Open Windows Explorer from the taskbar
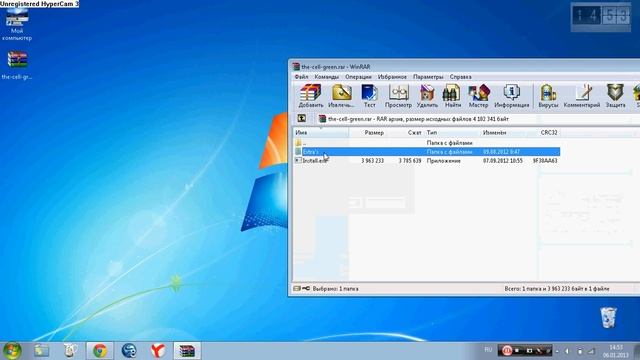Image resolution: width=640 pixels, height=360 pixels. tap(42, 351)
